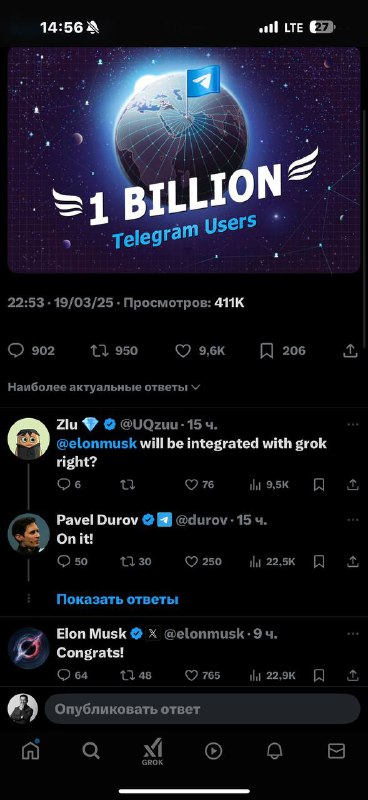Viewport: 368px width, 800px height.
Task: Open the @elonmusk mention in Zlu's reply
Action: tap(96, 443)
